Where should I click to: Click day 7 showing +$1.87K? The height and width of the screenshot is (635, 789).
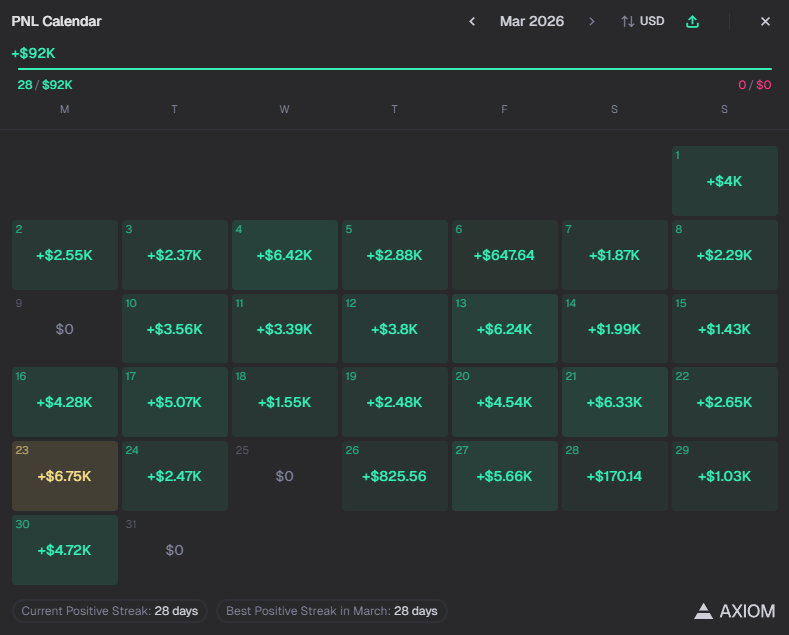614,255
